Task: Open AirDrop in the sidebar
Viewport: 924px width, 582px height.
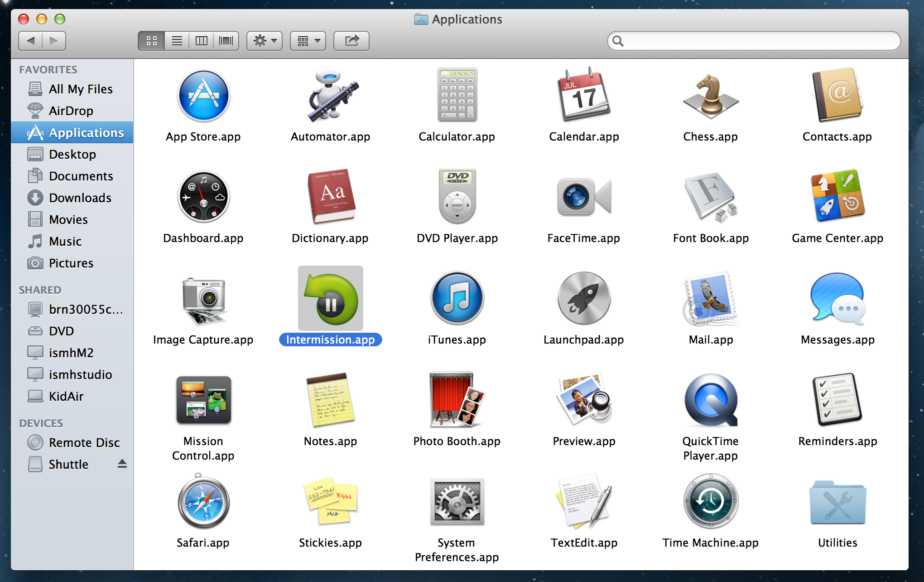Action: coord(72,111)
